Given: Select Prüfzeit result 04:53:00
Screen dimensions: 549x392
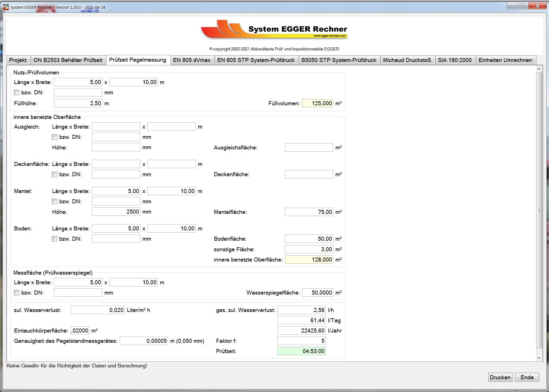Looking at the screenshot, I should coord(301,351).
